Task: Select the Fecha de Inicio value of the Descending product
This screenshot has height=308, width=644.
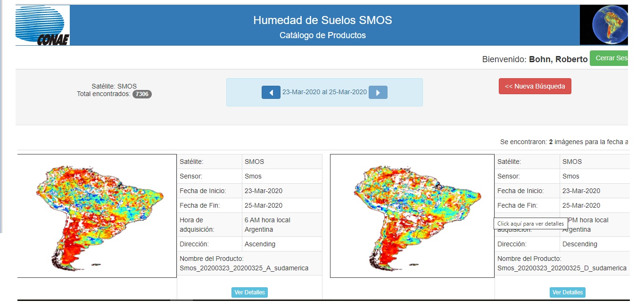Action: [594, 191]
